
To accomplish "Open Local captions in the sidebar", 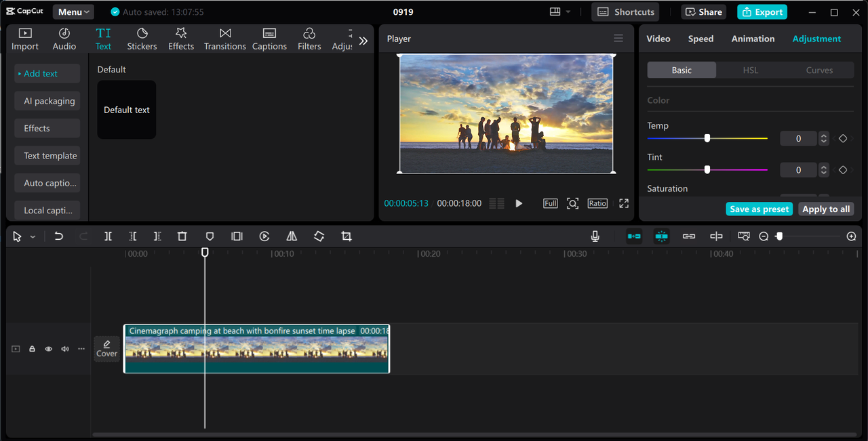I will click(47, 210).
